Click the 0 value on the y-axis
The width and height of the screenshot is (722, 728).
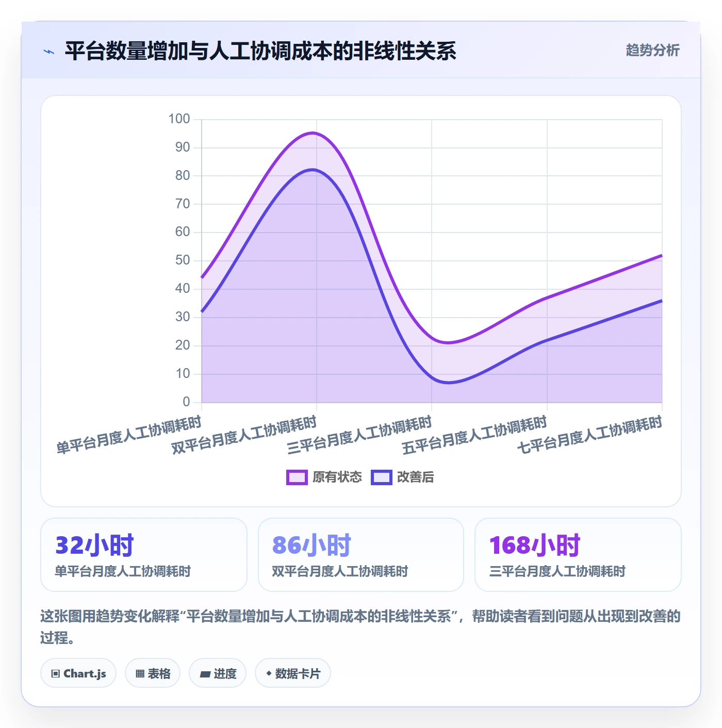pos(187,402)
